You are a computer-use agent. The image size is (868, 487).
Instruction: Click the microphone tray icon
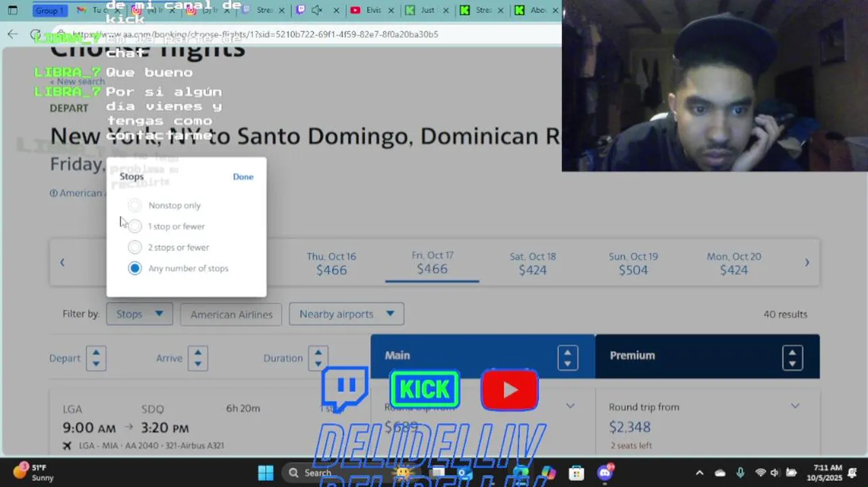point(740,473)
